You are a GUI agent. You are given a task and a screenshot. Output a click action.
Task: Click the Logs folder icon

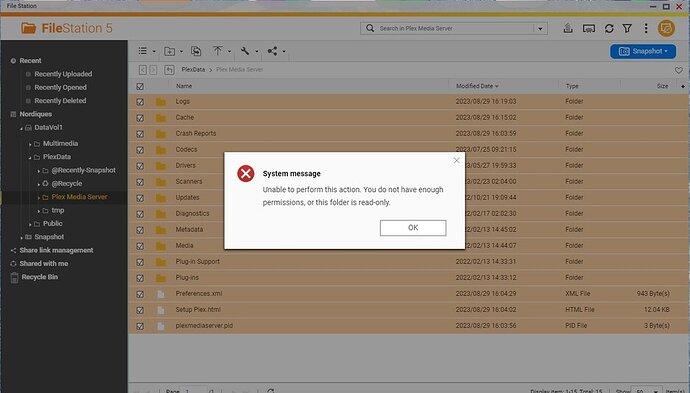pos(161,102)
